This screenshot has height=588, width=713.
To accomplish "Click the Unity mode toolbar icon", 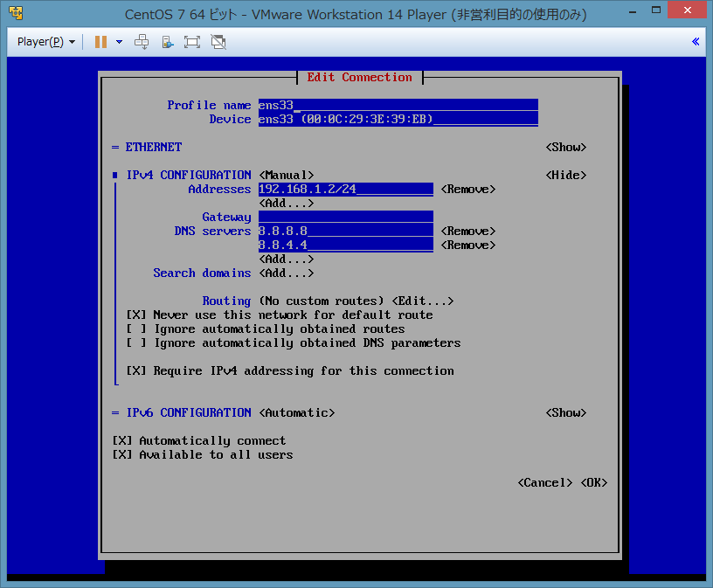I will [x=218, y=41].
